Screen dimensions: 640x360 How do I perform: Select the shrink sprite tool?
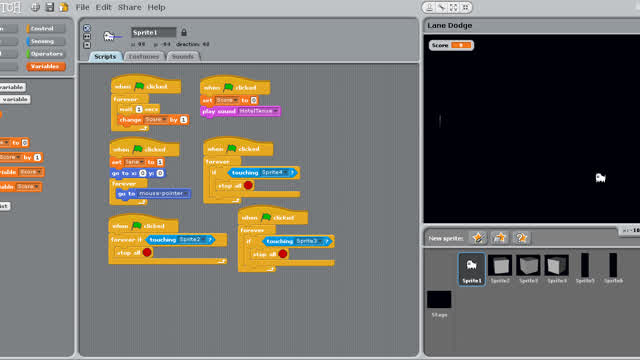point(465,7)
